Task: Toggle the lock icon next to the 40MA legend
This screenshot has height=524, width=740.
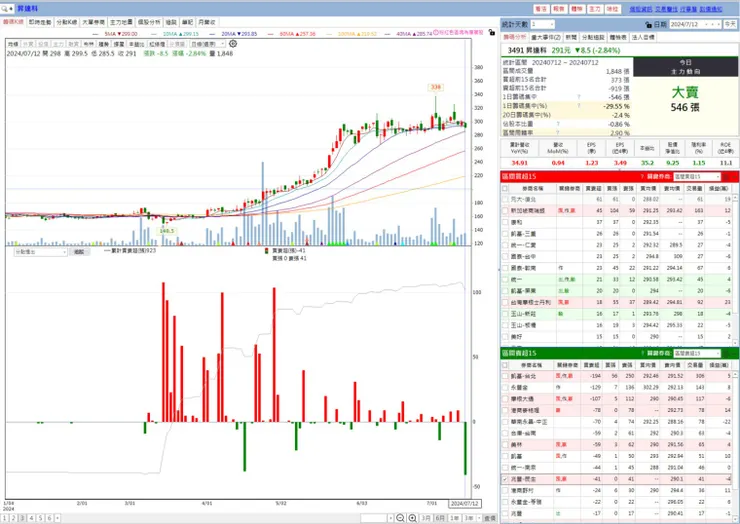Action: (492, 33)
